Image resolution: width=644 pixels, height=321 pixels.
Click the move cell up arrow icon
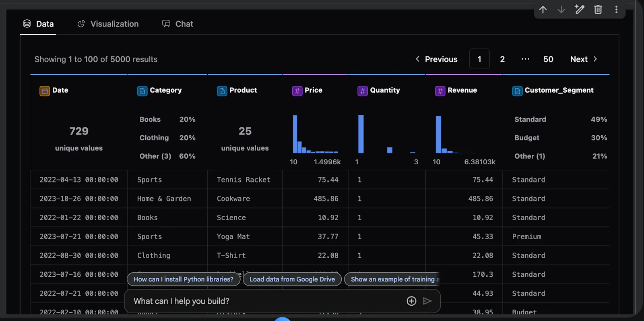(543, 10)
